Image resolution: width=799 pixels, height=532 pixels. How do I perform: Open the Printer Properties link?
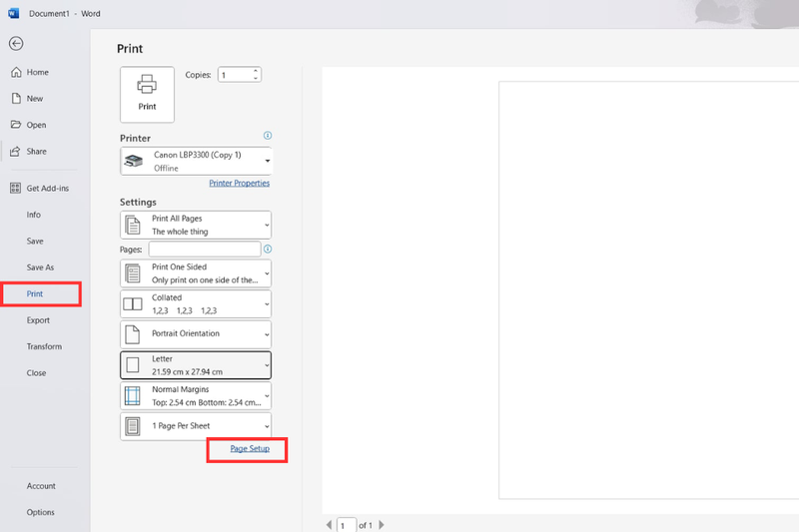239,184
